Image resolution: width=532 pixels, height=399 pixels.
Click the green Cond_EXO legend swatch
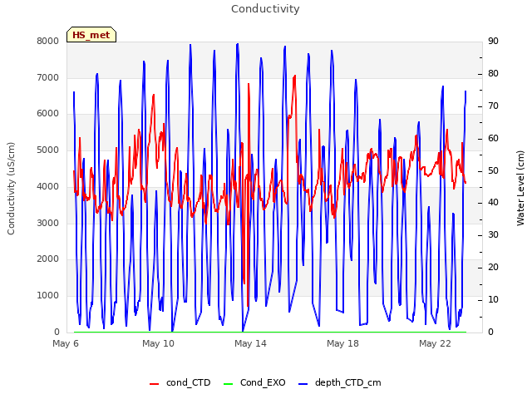(229, 384)
